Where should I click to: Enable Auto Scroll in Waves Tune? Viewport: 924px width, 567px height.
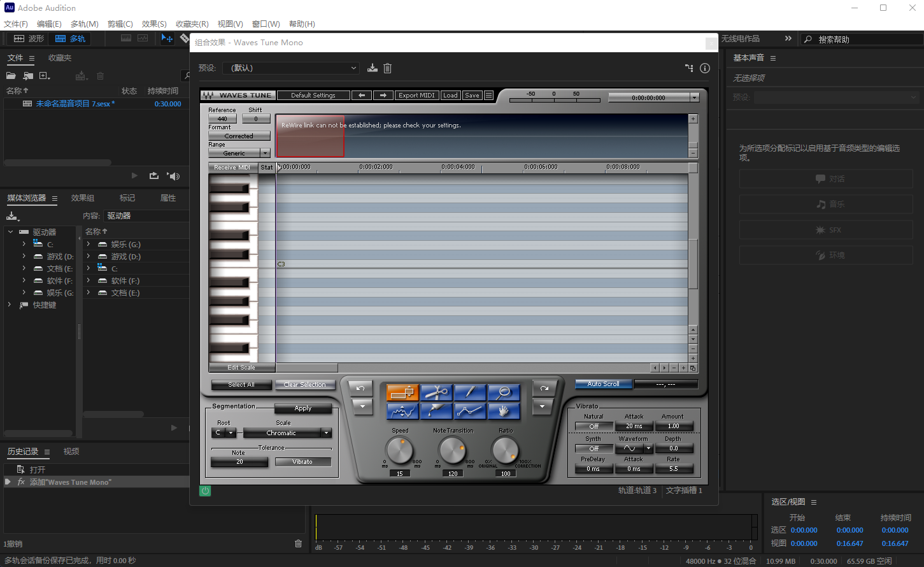[x=602, y=384]
